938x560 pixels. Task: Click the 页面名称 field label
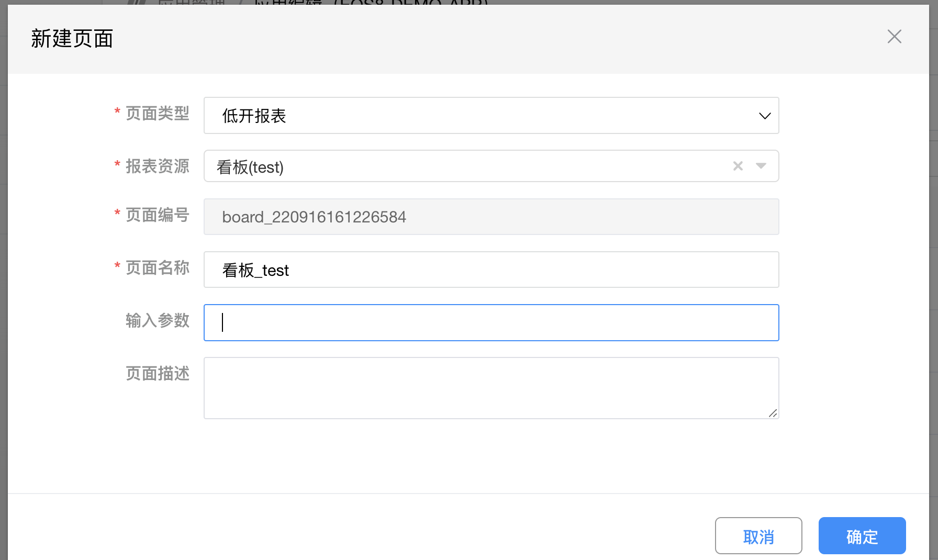157,268
